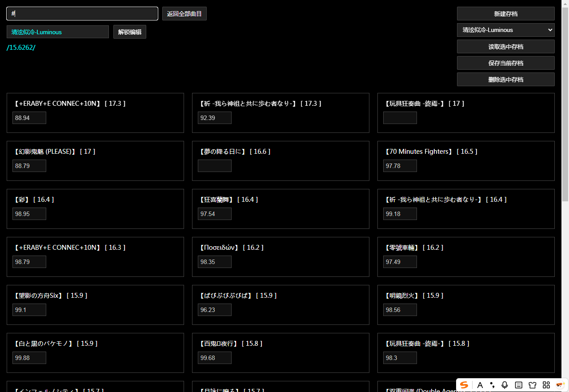Click score field for 祈 17.3 chart
The width and height of the screenshot is (569, 392).
tap(215, 118)
